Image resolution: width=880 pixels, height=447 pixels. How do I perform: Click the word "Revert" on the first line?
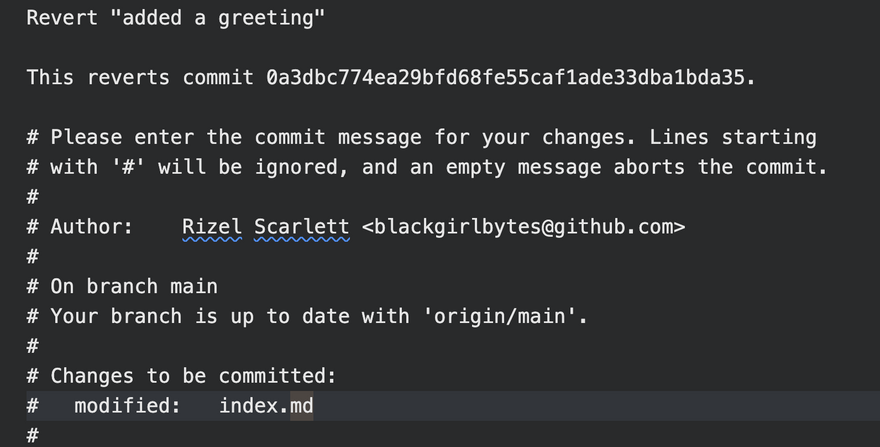[x=61, y=18]
